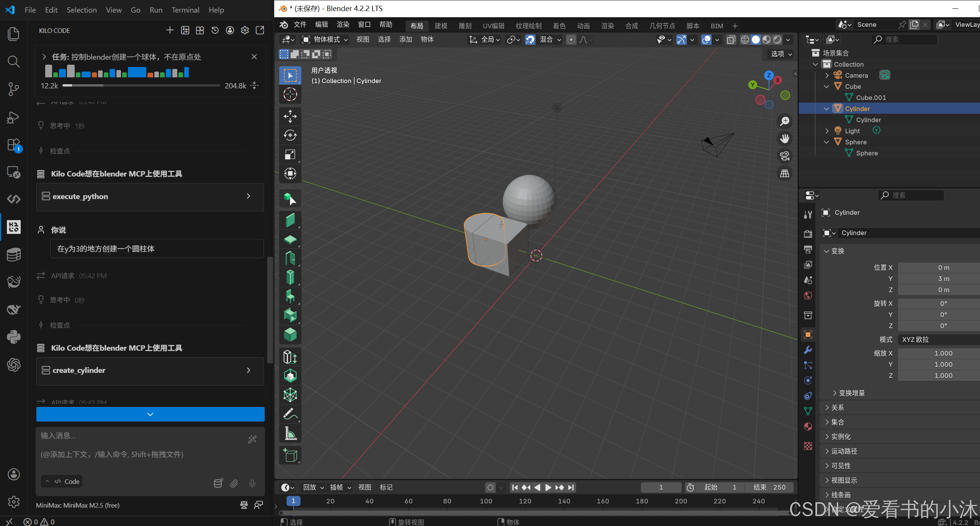This screenshot has height=526, width=980.
Task: Open the Terminal menu in VS Code
Action: coord(185,10)
